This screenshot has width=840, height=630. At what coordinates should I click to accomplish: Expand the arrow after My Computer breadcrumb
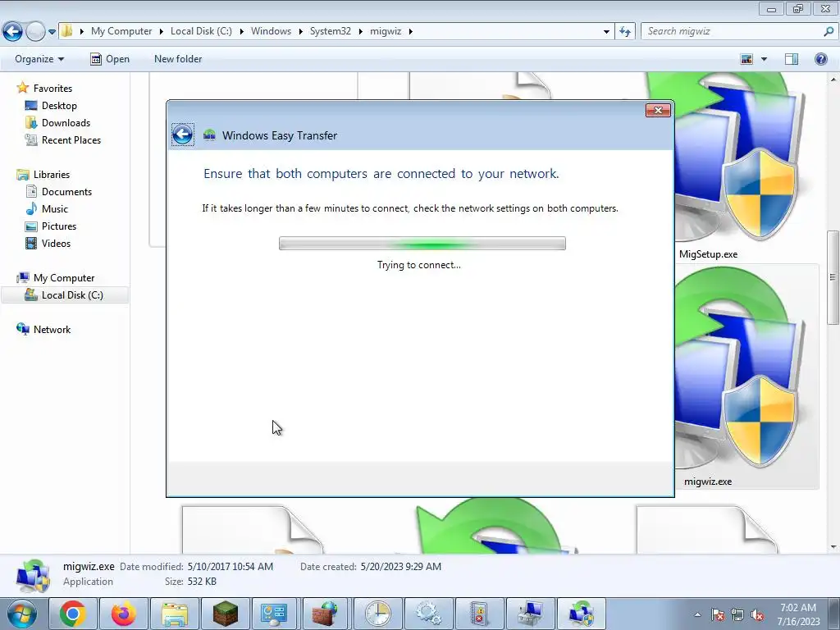162,31
